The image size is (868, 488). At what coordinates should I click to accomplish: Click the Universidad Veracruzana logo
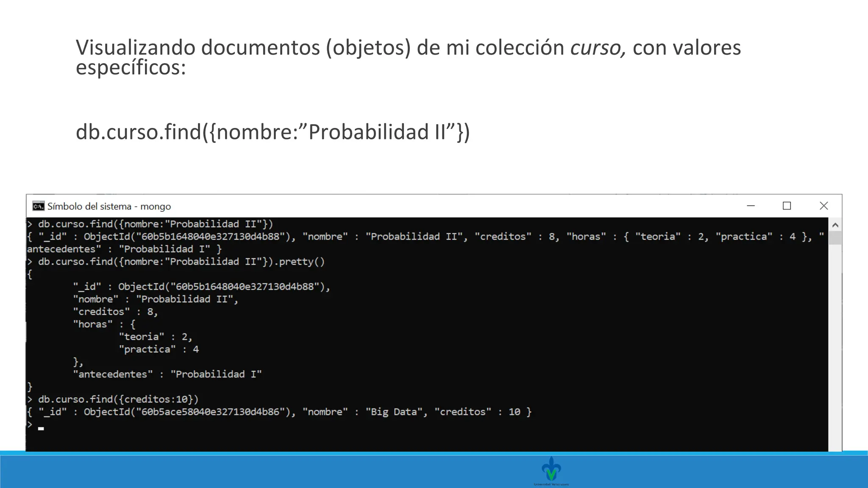coord(551,471)
